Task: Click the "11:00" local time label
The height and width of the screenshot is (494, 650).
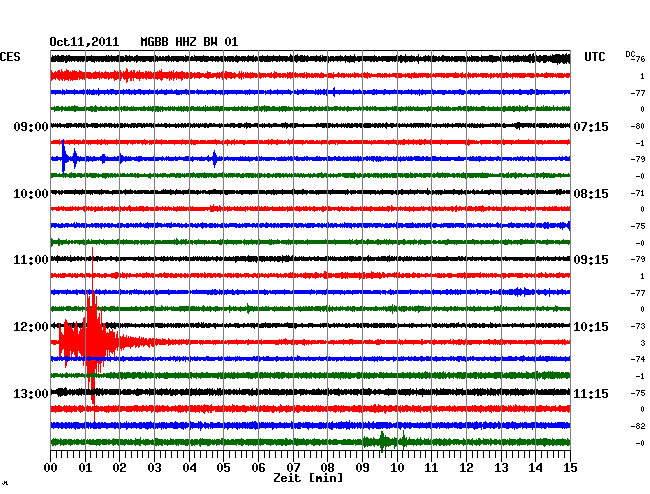Action: tap(31, 260)
